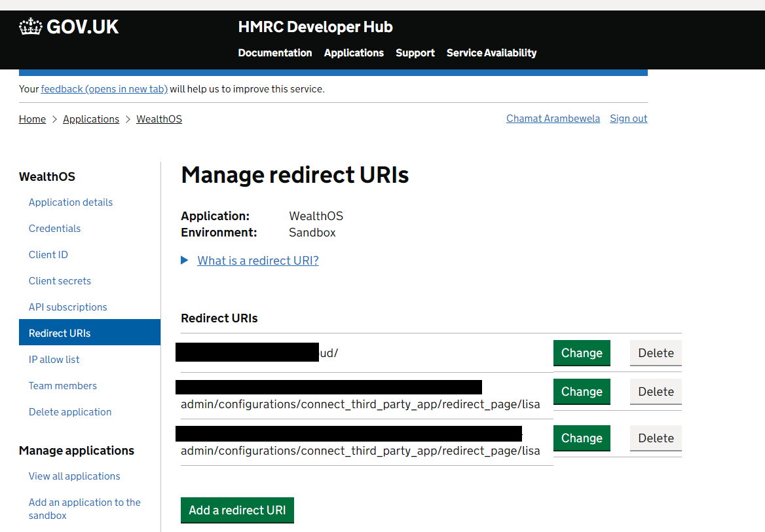Open the HMRC Developer Hub title link
The width and height of the screenshot is (765, 532).
[x=315, y=27]
